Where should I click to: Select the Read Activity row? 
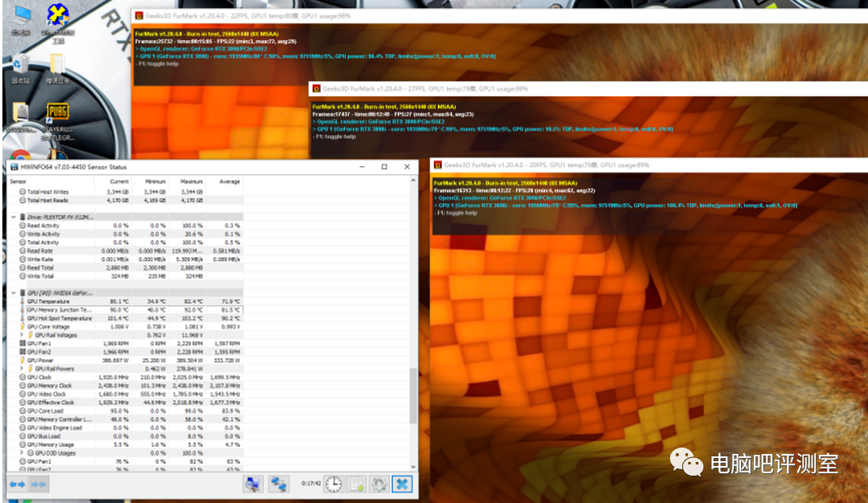tap(125, 226)
